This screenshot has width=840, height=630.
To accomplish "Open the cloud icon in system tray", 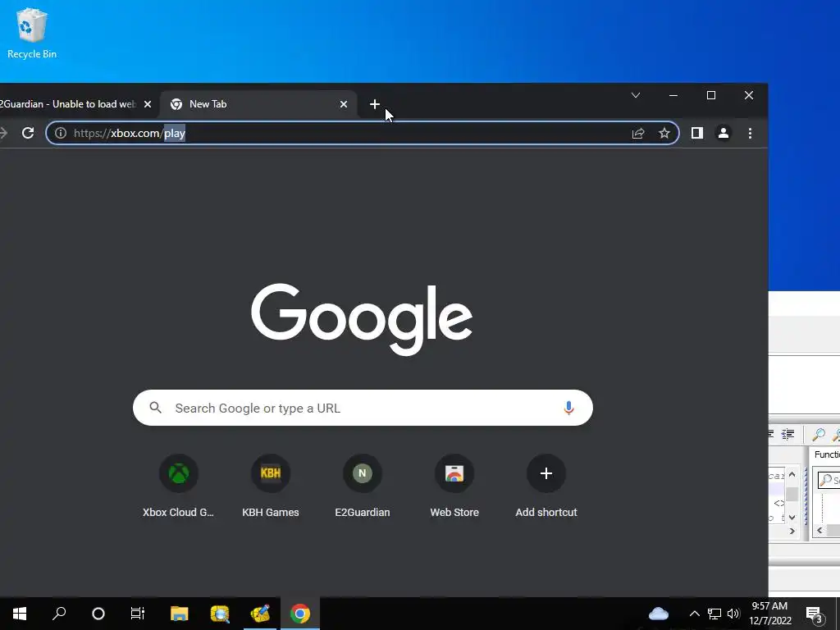I will tap(659, 614).
